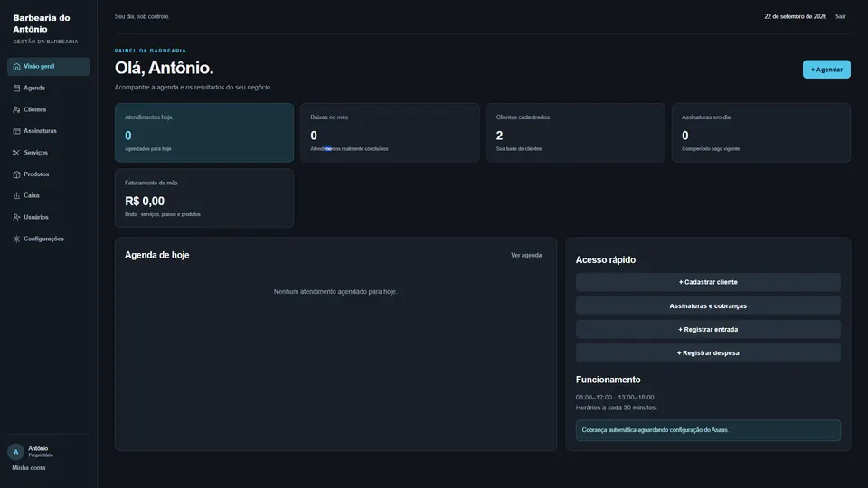Navigate to Produtos
The height and width of the screenshot is (488, 868).
pos(49,174)
